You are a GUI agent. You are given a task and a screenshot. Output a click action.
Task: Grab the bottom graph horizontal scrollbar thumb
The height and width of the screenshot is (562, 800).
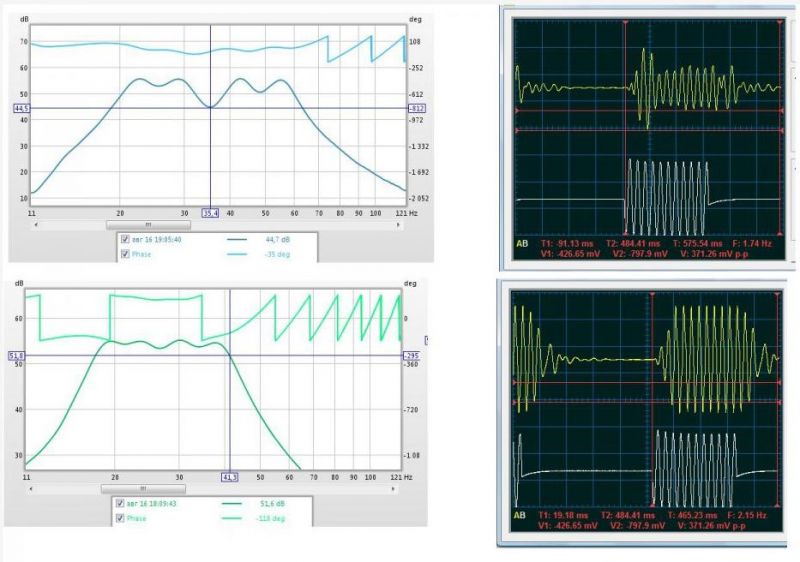coord(143,489)
